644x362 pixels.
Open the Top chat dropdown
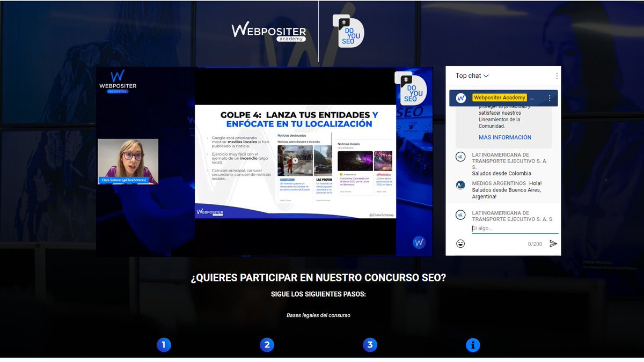coord(472,76)
